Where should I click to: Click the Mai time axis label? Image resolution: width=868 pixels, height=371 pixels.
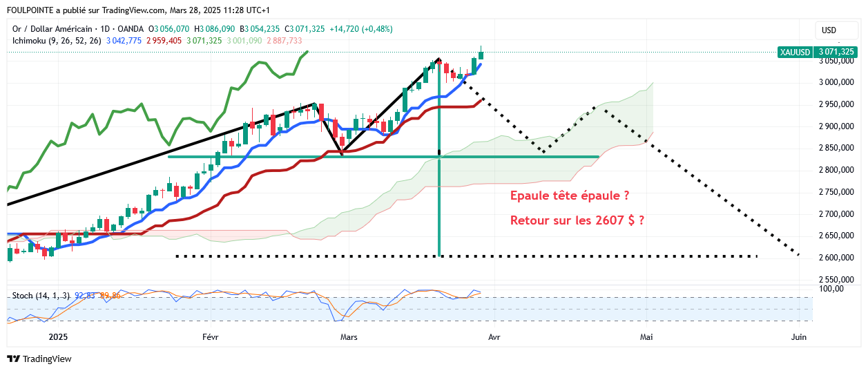[x=646, y=337]
